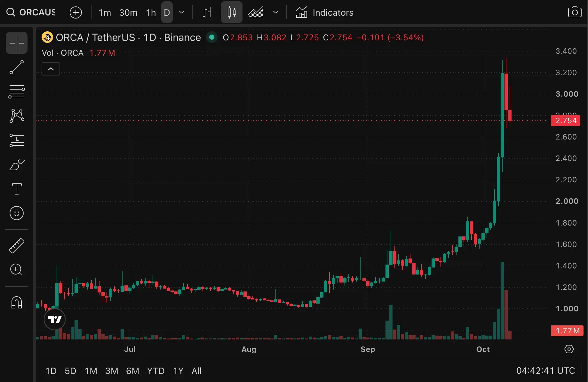Activate the zoom in tool

point(17,270)
